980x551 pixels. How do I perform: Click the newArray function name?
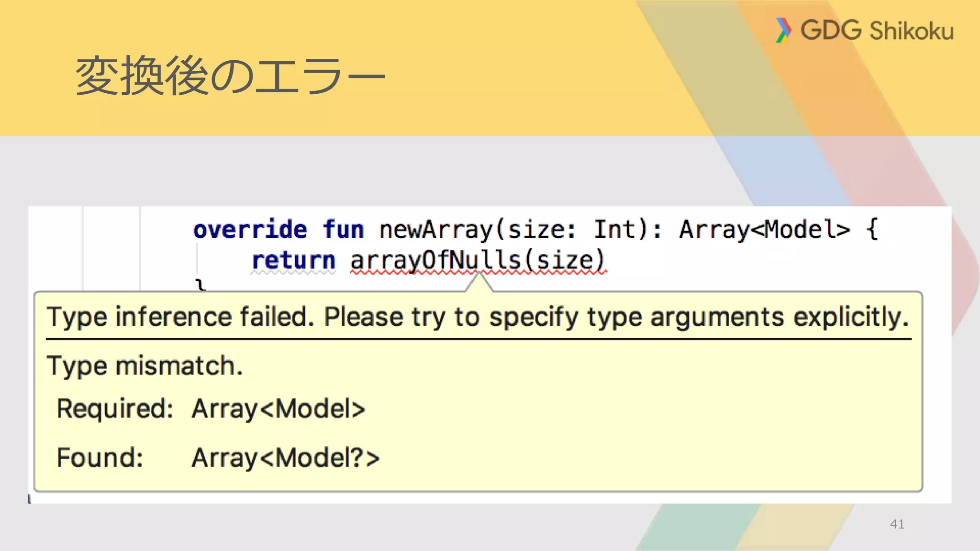coord(435,230)
